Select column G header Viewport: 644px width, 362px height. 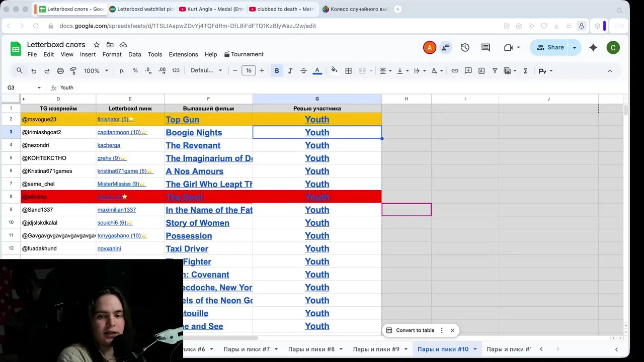pyautogui.click(x=317, y=99)
